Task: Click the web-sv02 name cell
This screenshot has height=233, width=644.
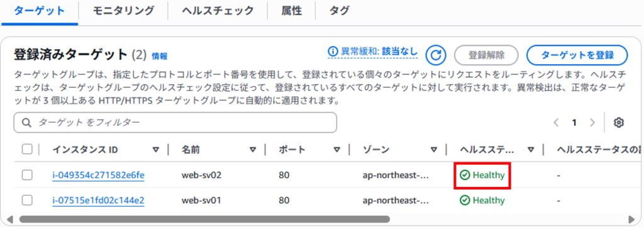Action: [202, 176]
